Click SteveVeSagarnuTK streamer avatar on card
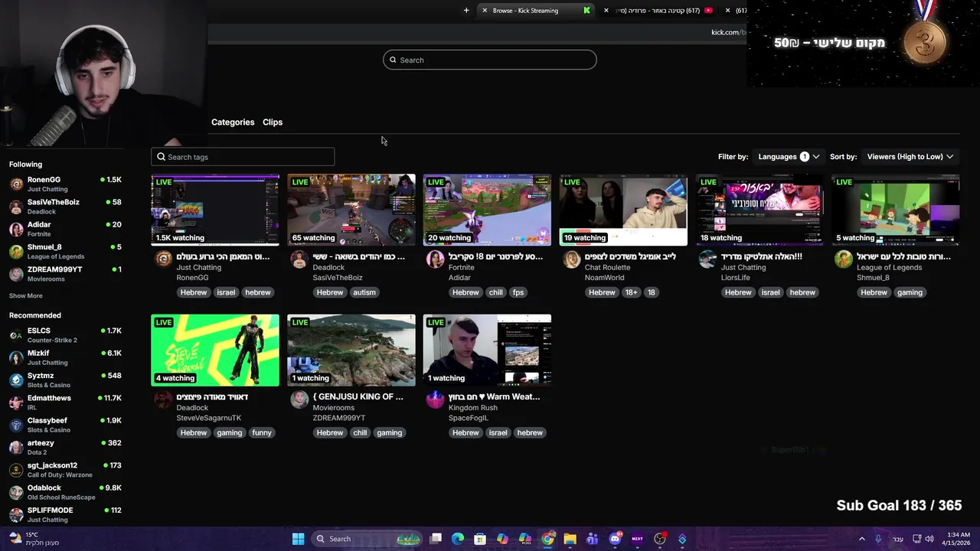Viewport: 980px width, 551px height. pos(163,399)
